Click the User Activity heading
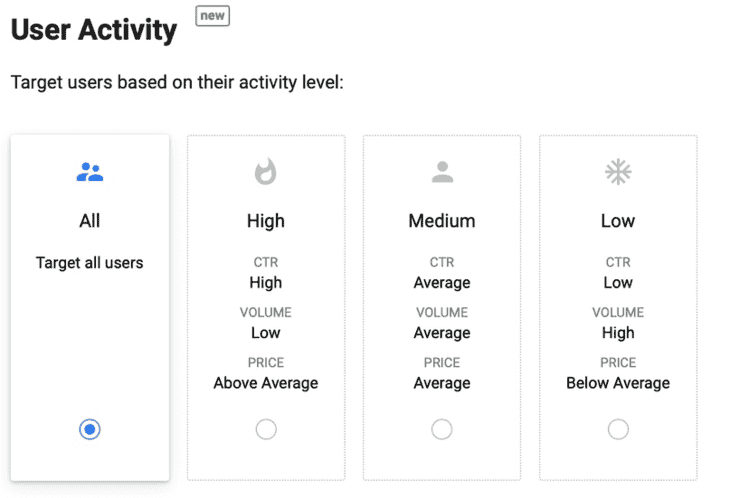Screen dimensions: 730x498 tap(94, 30)
